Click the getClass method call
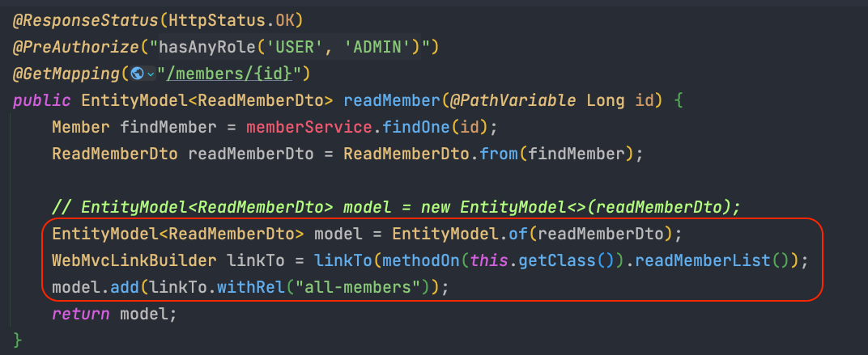This screenshot has width=868, height=355. pyautogui.click(x=557, y=260)
